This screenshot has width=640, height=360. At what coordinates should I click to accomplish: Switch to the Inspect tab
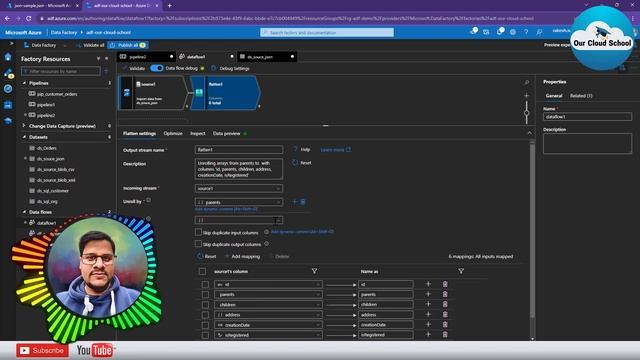198,133
